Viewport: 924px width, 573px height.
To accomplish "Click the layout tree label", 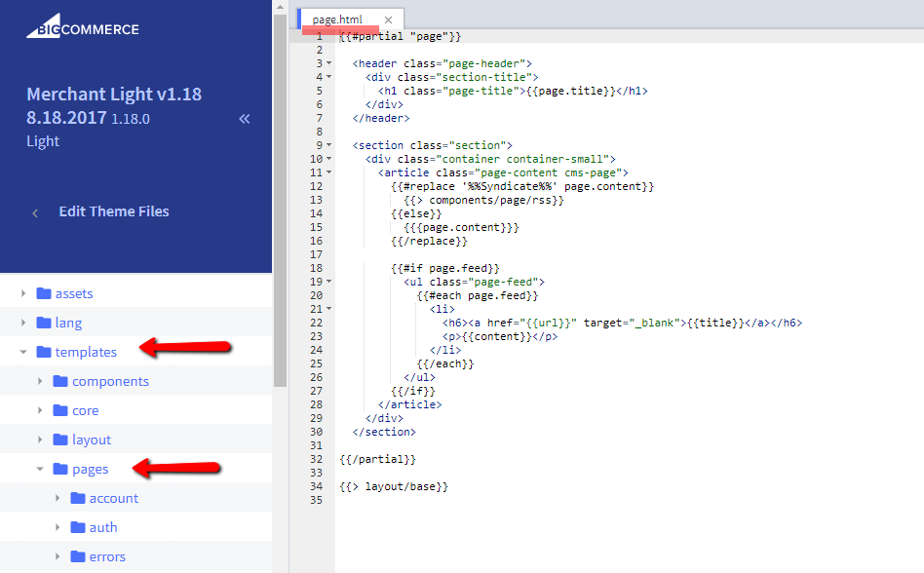I will click(92, 439).
